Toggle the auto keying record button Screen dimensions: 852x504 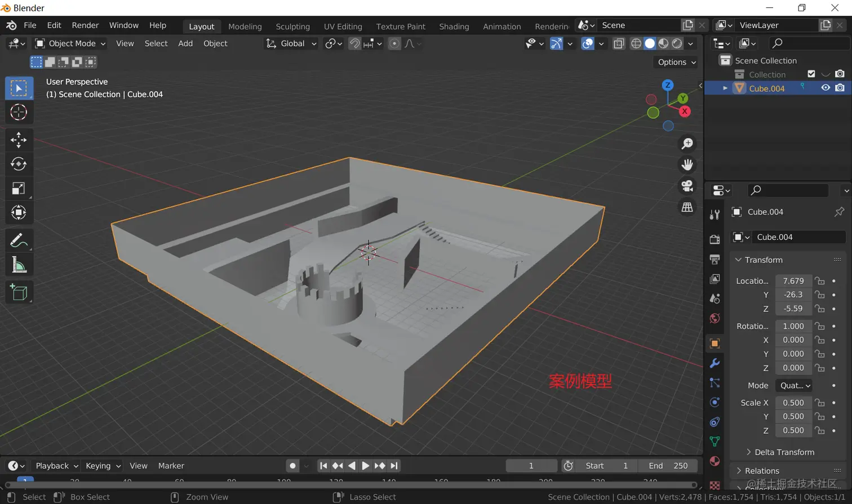click(292, 466)
